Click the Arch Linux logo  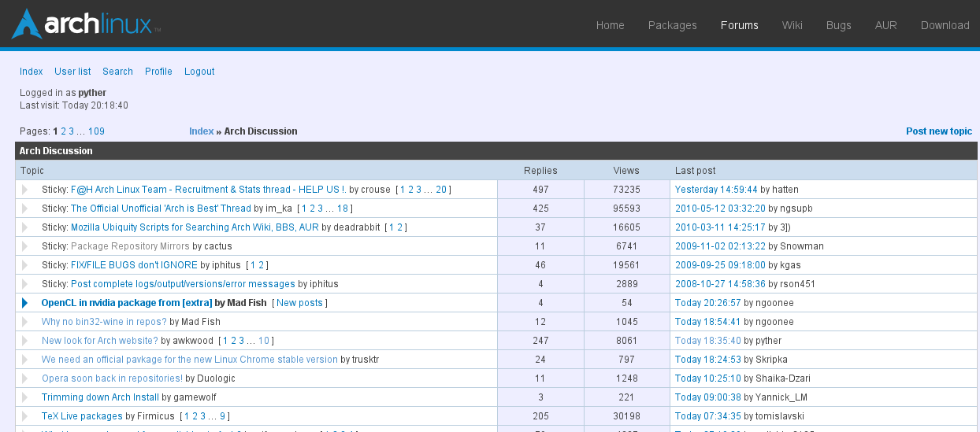tap(86, 24)
